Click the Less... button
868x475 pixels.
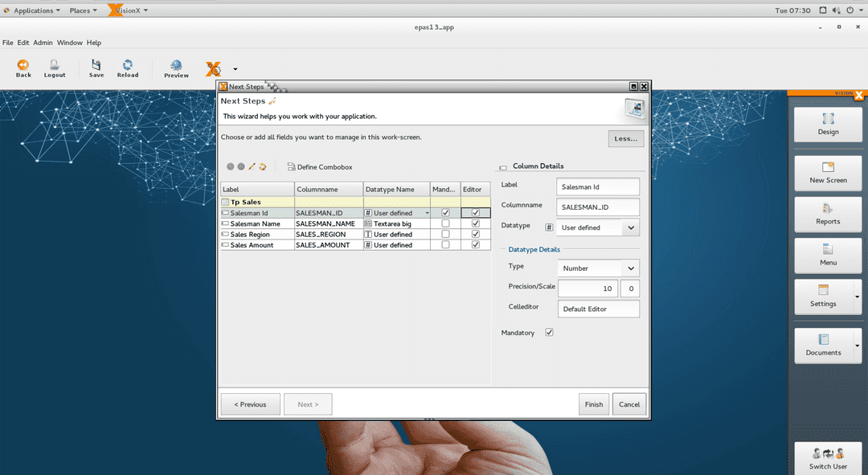[x=626, y=139]
